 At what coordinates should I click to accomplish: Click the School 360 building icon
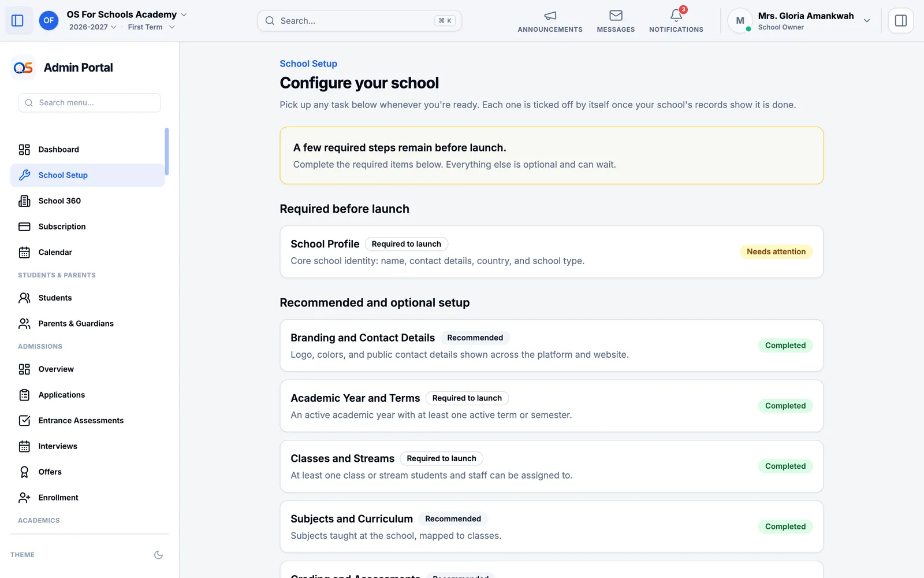(x=24, y=201)
